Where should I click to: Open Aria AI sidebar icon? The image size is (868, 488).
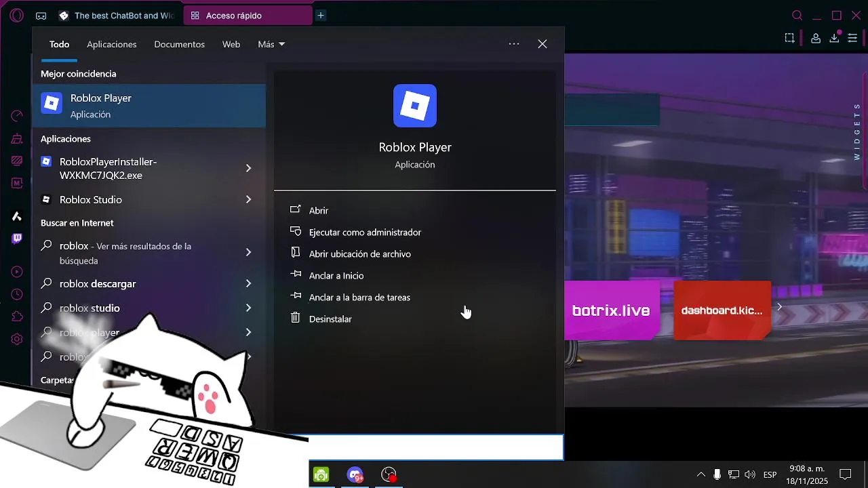[x=17, y=216]
